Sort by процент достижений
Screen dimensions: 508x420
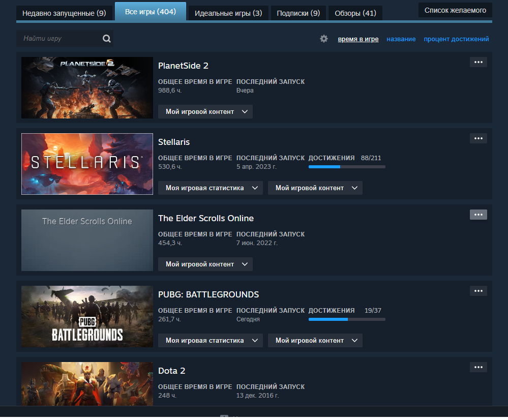[457, 39]
